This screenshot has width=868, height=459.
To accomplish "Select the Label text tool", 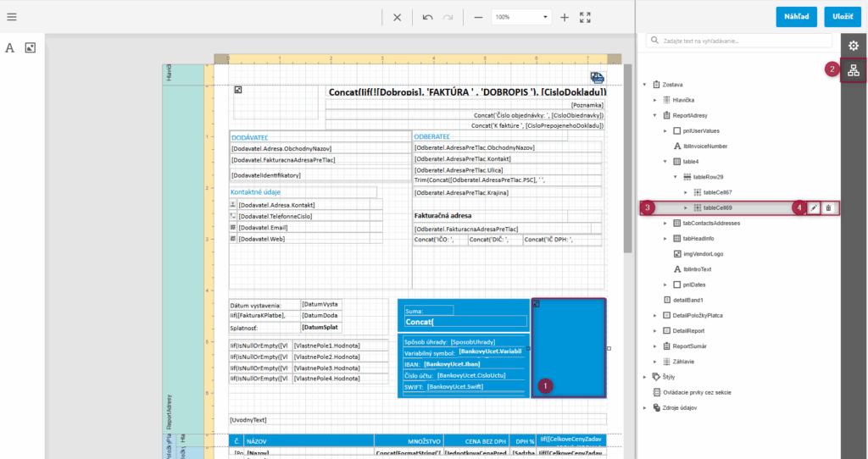I will [10, 48].
